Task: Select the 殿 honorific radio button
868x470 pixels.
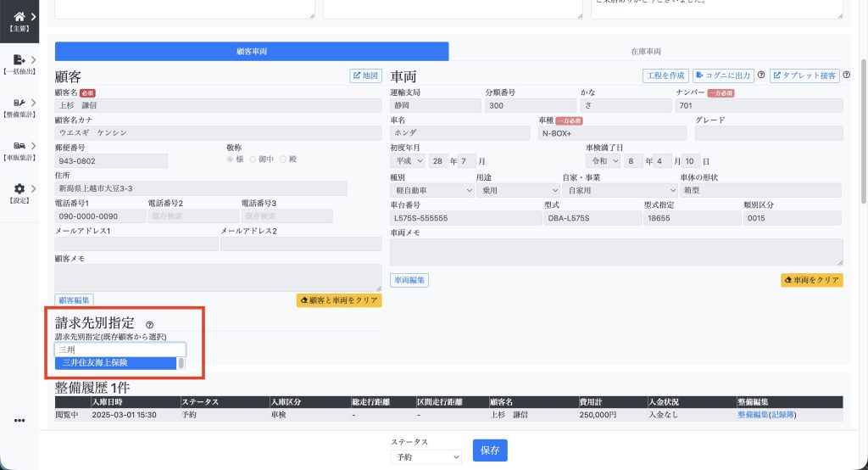Action: point(284,159)
